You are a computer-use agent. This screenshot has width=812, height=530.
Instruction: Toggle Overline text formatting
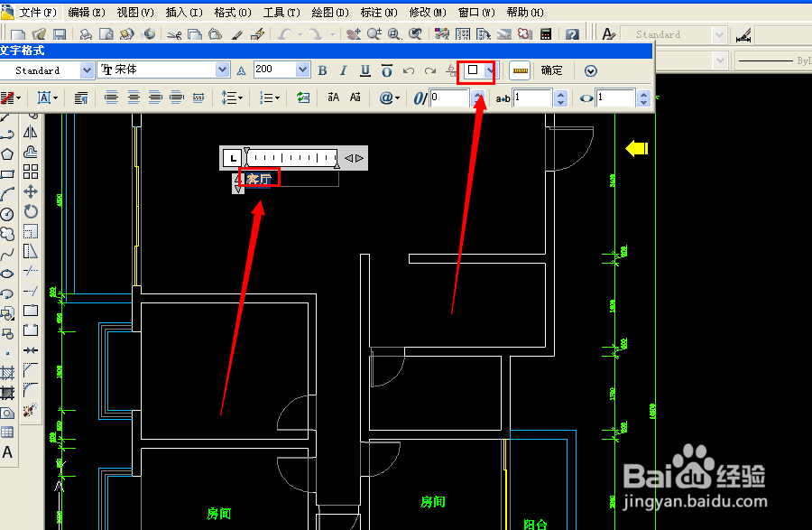pyautogui.click(x=387, y=70)
